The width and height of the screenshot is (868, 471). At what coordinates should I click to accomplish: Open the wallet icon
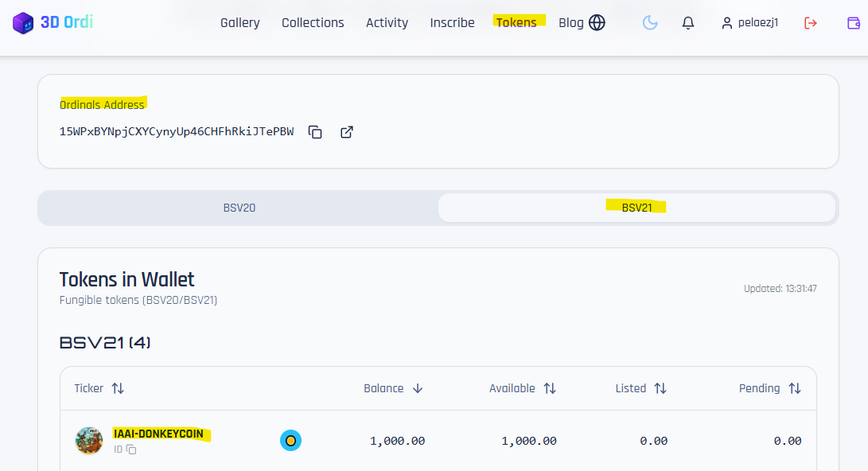point(854,23)
